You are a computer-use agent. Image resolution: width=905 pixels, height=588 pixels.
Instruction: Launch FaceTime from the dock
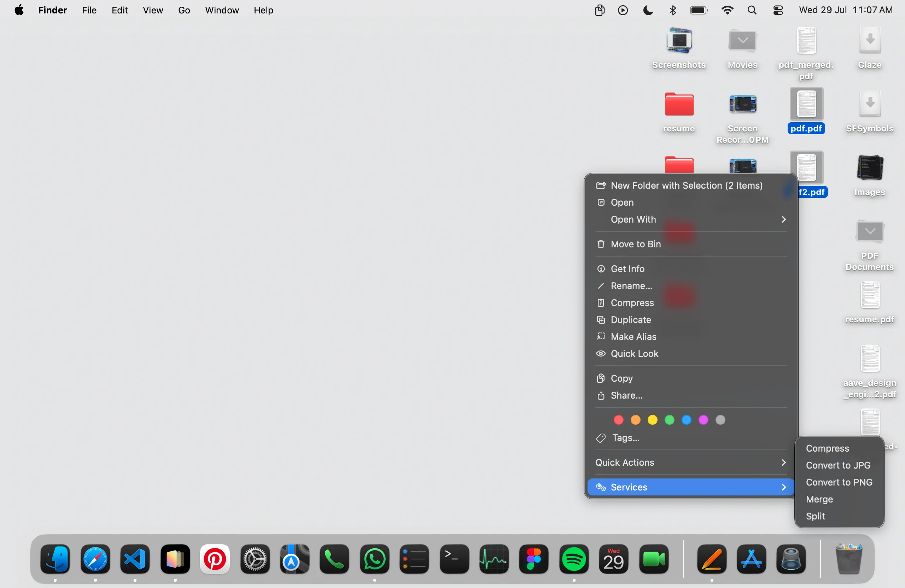pos(654,559)
